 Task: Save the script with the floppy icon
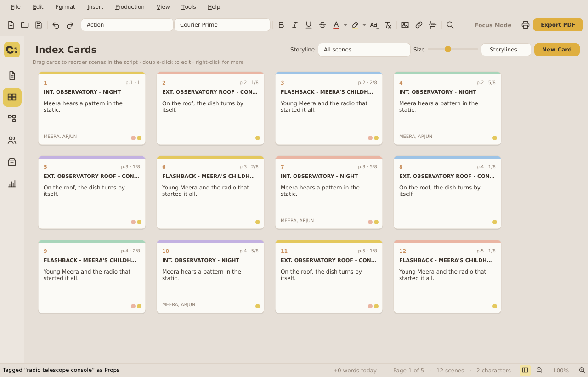[39, 25]
